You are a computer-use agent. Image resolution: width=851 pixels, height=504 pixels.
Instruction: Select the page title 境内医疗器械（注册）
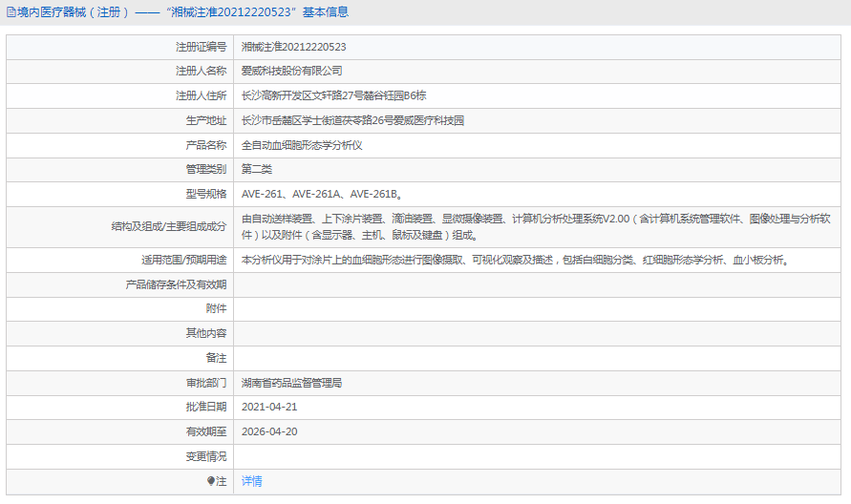tap(74, 12)
